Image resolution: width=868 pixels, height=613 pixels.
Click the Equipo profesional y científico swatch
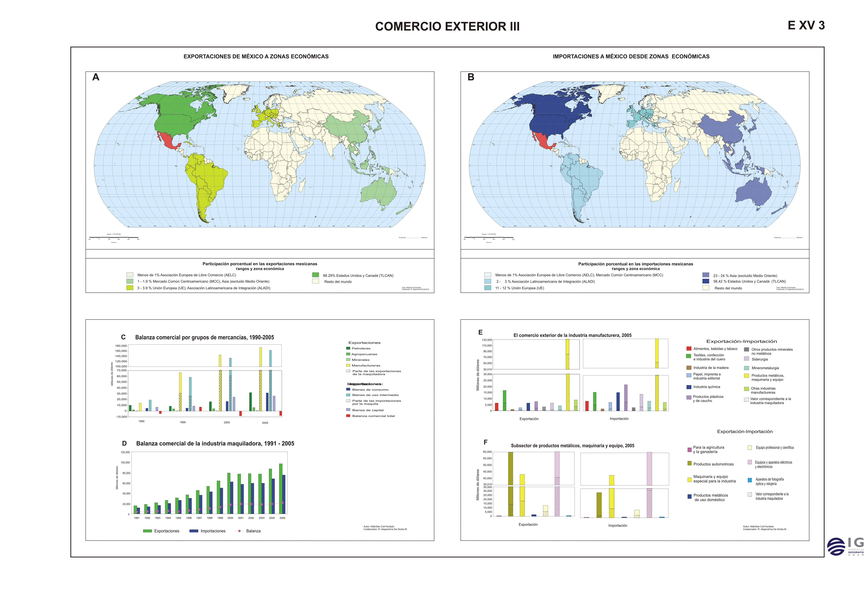(750, 448)
